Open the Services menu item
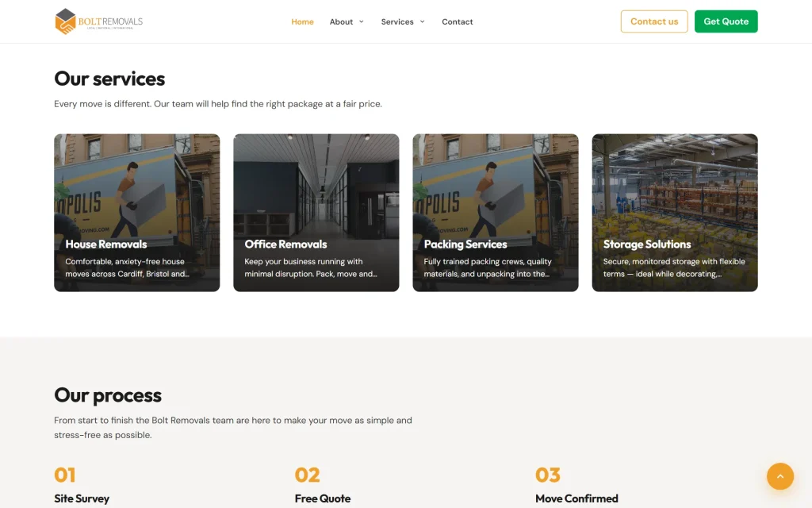Viewport: 812px width, 508px height. pyautogui.click(x=397, y=21)
